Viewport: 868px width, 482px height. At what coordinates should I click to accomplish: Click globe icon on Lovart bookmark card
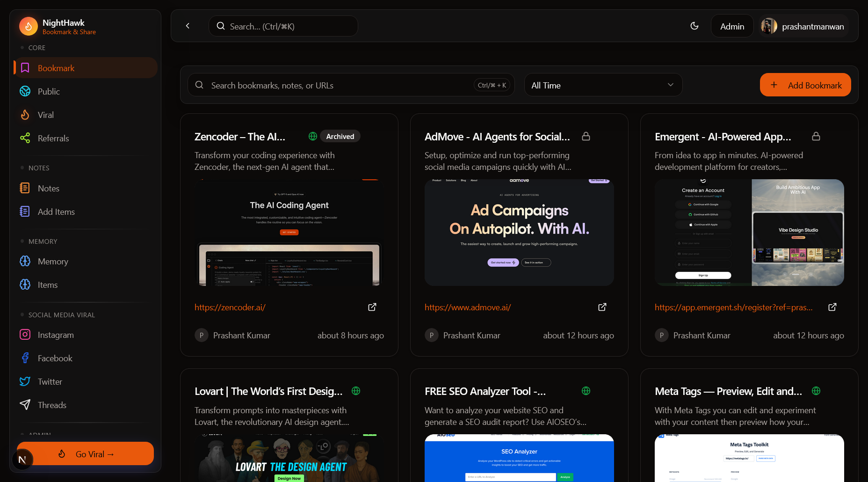[356, 391]
